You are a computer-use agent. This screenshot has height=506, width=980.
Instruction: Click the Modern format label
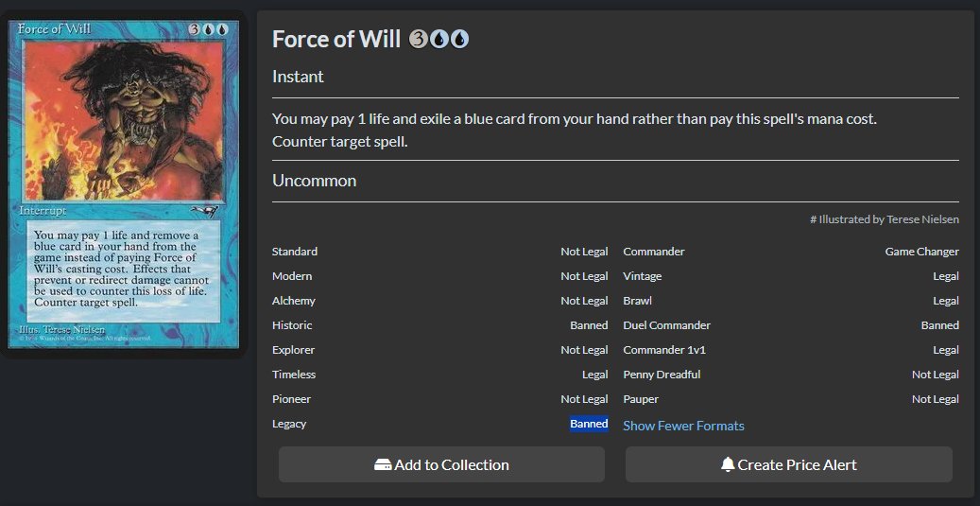pos(292,276)
